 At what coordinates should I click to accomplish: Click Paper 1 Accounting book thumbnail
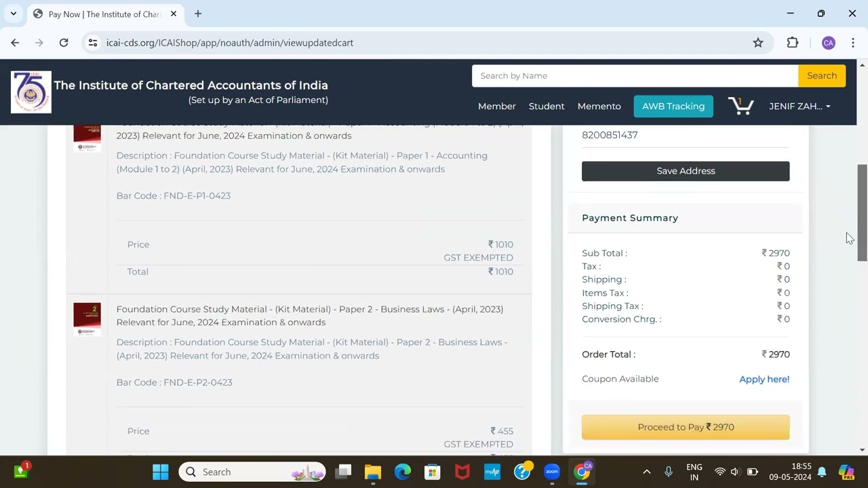[x=87, y=138]
